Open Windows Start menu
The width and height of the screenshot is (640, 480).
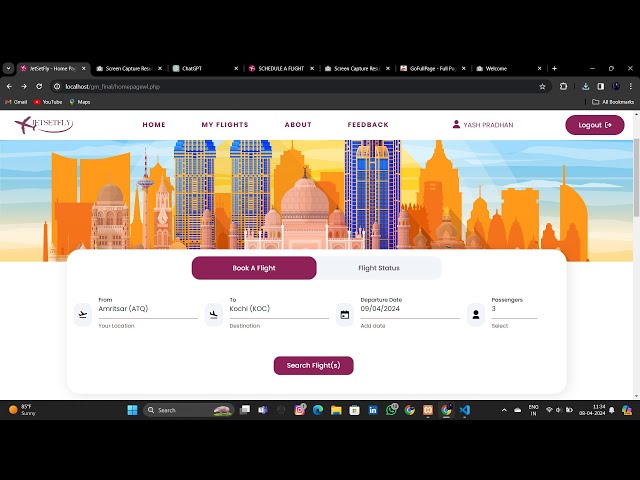[132, 410]
